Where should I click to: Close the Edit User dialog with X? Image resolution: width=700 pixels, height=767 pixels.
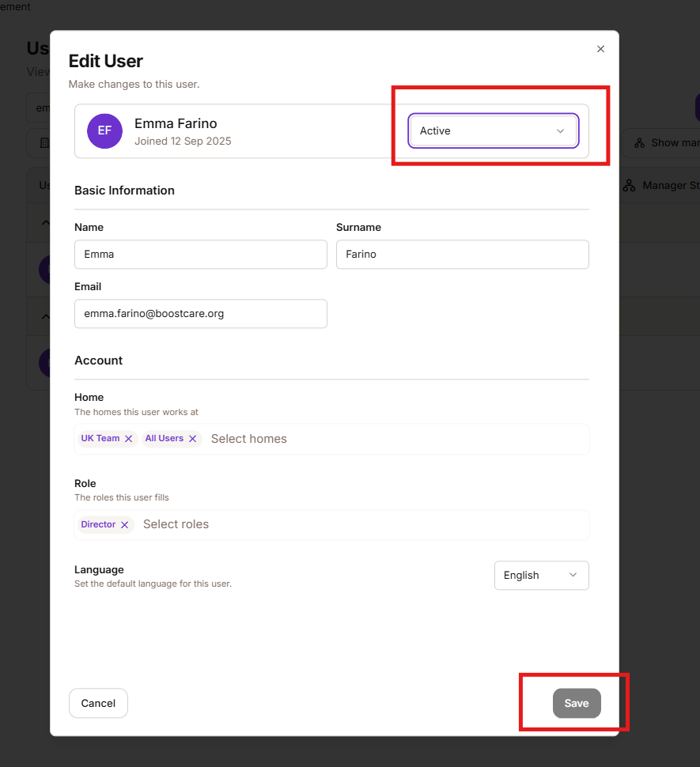click(x=600, y=49)
